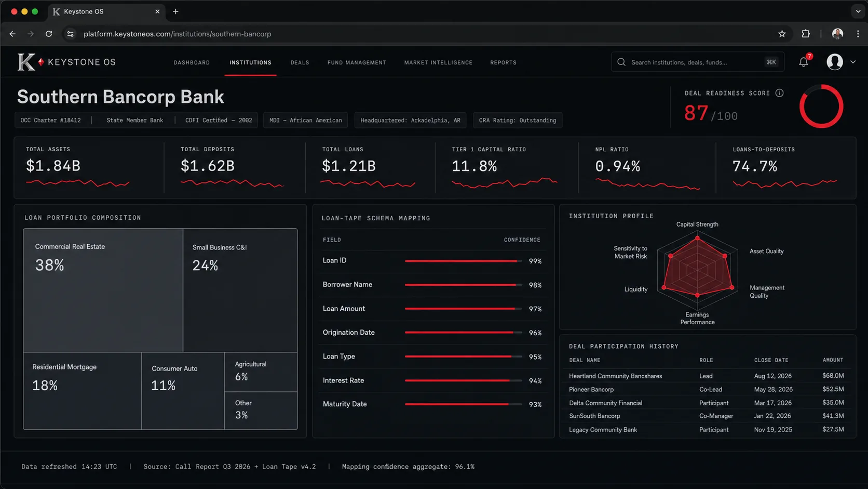Click the Confidence column header
The width and height of the screenshot is (868, 489).
522,240
